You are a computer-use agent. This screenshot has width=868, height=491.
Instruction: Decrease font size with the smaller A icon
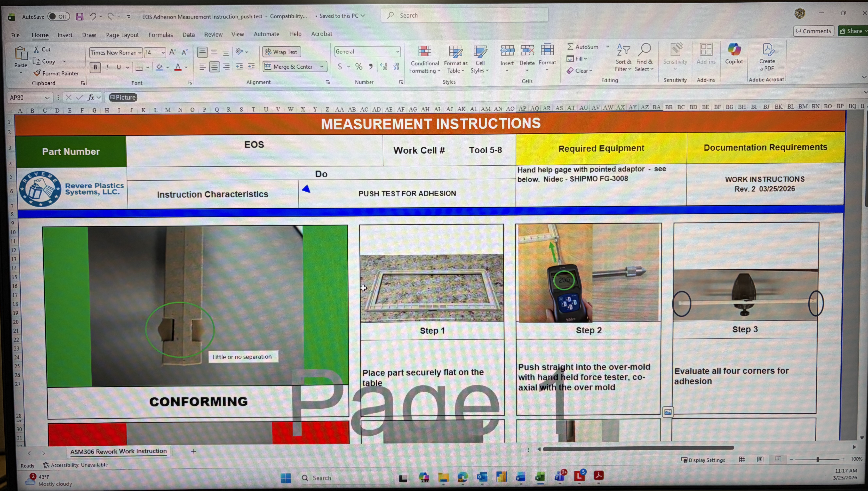pyautogui.click(x=184, y=52)
